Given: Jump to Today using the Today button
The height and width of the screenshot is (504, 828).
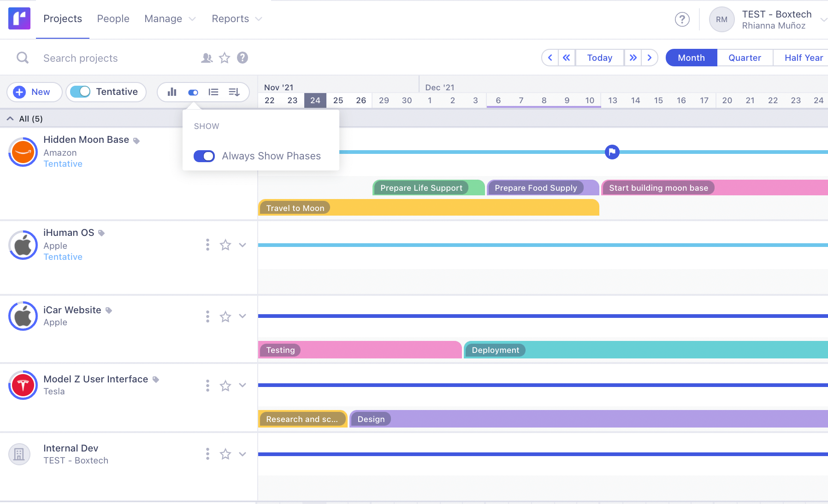Looking at the screenshot, I should point(599,58).
